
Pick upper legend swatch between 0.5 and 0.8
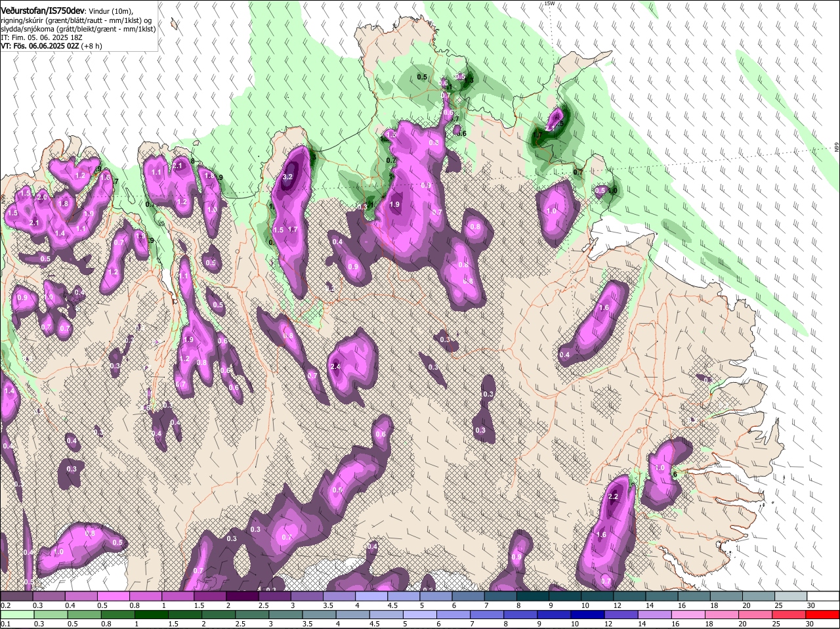point(114,596)
